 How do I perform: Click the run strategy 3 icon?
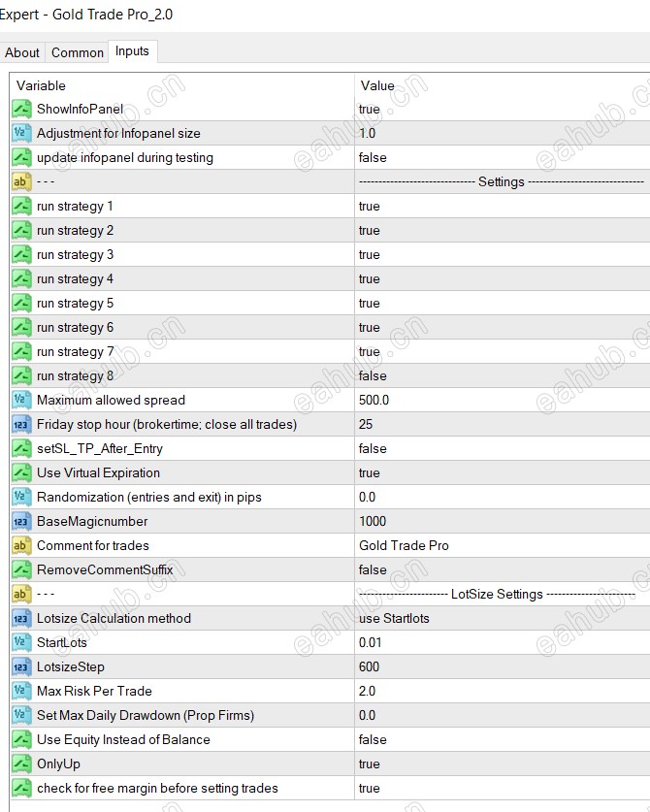pyautogui.click(x=21, y=255)
